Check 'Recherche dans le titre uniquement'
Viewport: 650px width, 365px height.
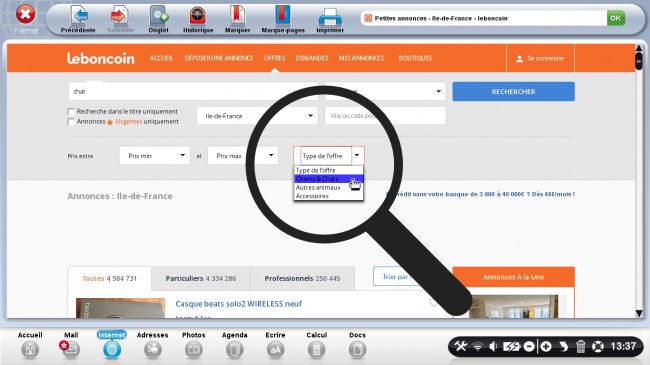(x=71, y=112)
